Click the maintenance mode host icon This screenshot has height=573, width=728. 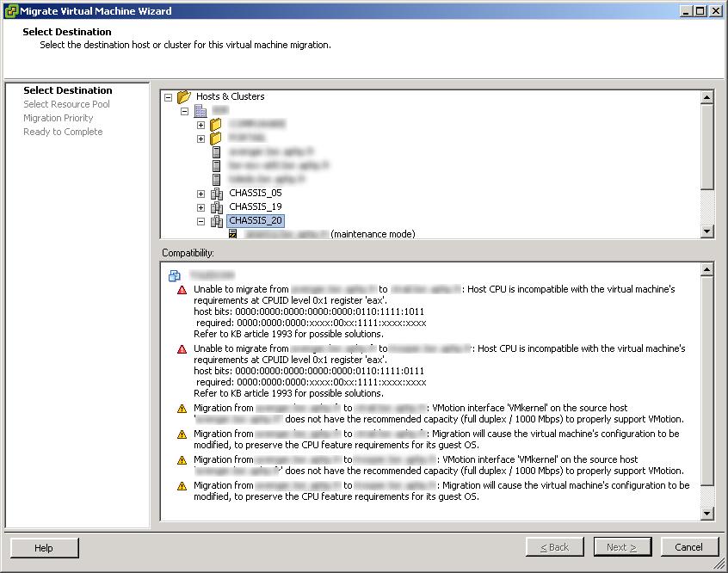point(232,234)
